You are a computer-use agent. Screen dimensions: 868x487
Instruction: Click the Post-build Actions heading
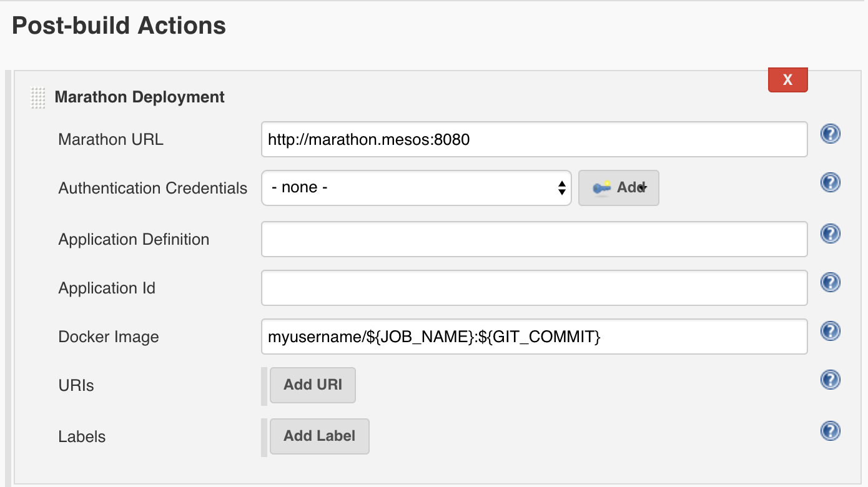pyautogui.click(x=119, y=26)
